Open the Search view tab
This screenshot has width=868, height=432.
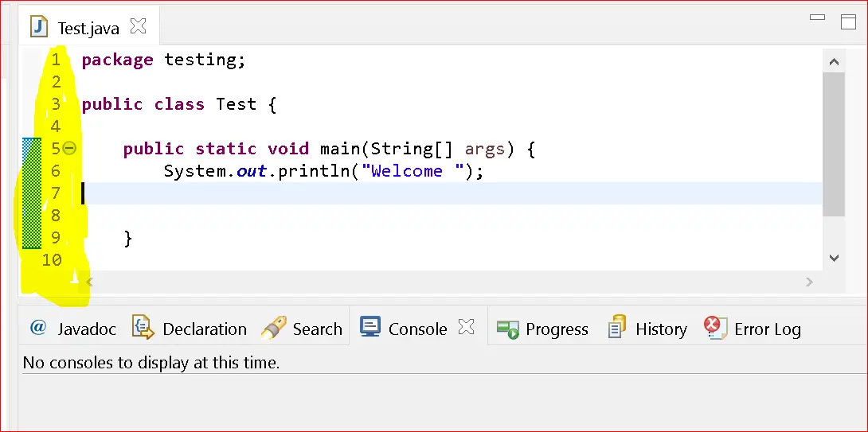[x=302, y=329]
